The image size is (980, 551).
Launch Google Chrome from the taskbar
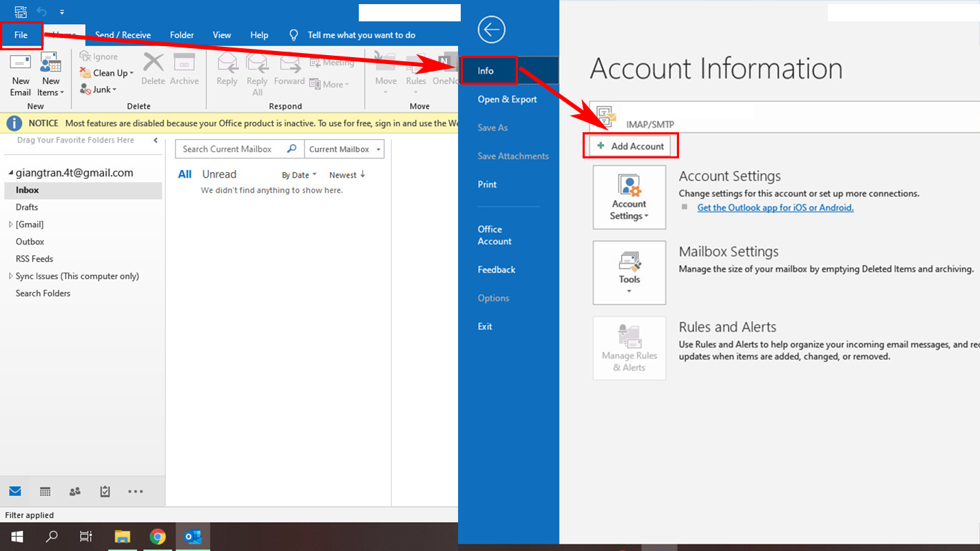pyautogui.click(x=158, y=537)
